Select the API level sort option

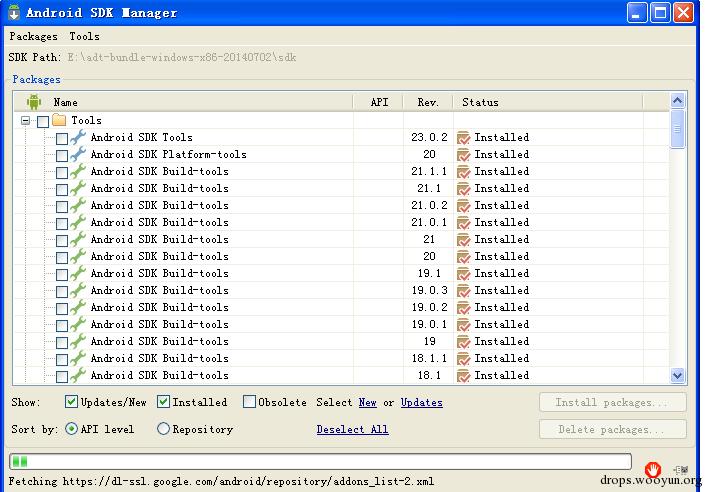pos(71,429)
